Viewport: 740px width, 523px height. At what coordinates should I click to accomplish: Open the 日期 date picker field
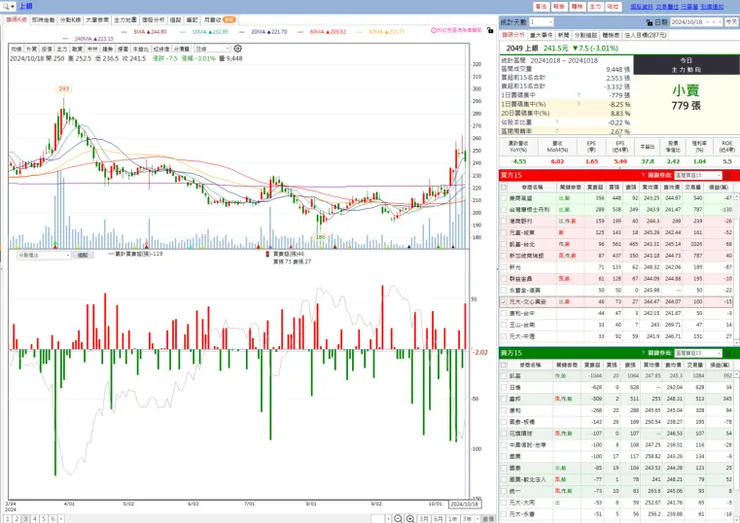pyautogui.click(x=696, y=22)
